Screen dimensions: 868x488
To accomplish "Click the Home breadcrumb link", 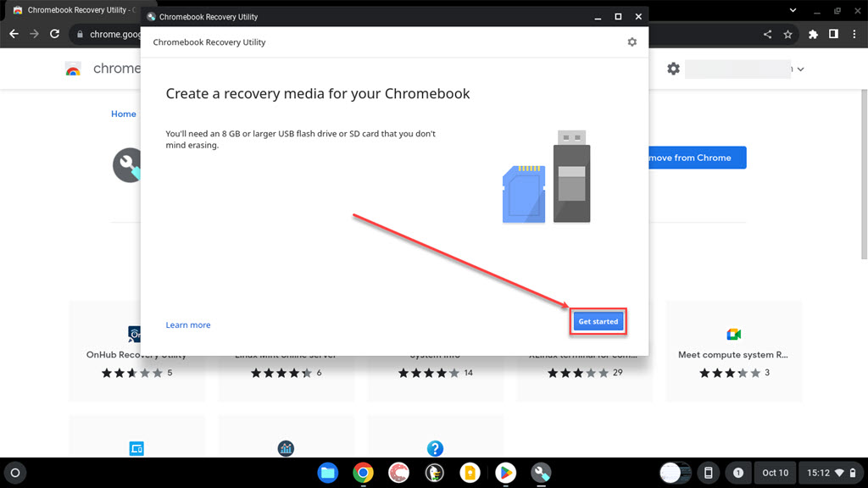I will (124, 114).
